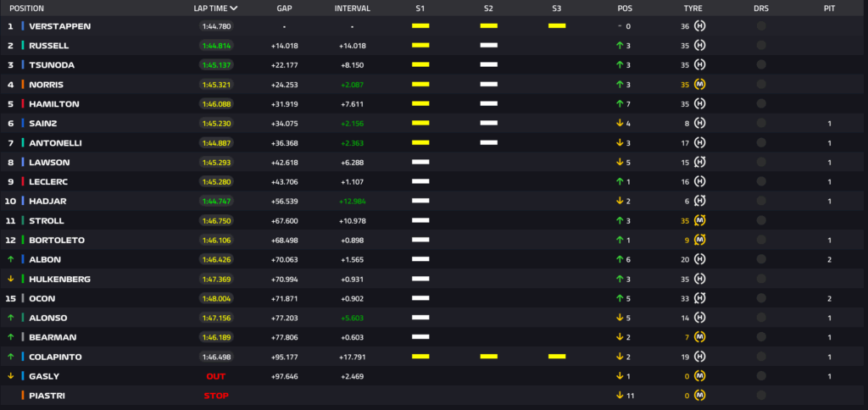
Task: Toggle the DRS indicator for Verstappen
Action: pos(760,26)
